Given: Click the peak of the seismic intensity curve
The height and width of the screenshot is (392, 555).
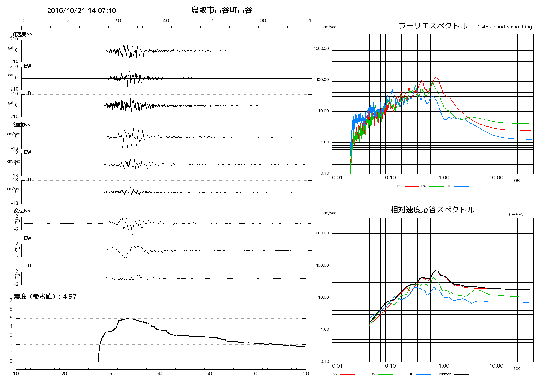Looking at the screenshot, I should coord(128,319).
